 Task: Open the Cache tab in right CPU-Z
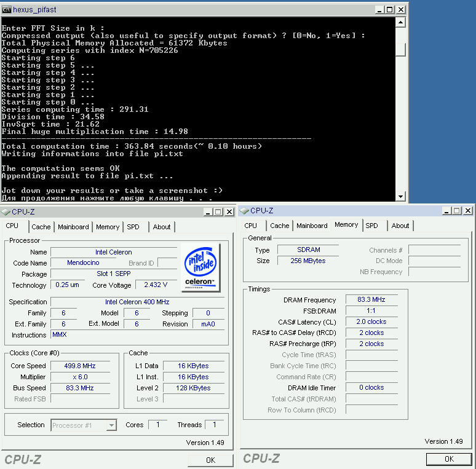click(280, 226)
